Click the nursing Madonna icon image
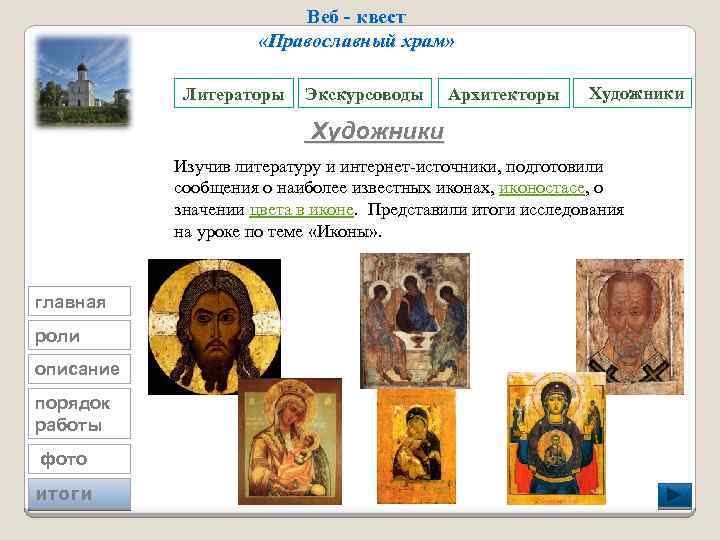The width and height of the screenshot is (720, 540). [290, 441]
